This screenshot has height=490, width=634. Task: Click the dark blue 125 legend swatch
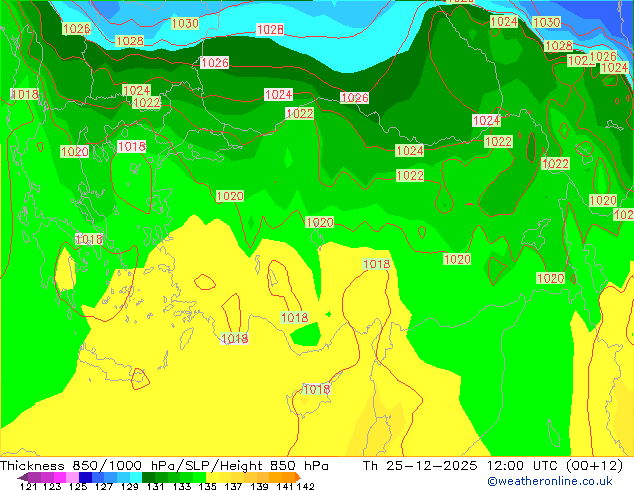pos(85,477)
